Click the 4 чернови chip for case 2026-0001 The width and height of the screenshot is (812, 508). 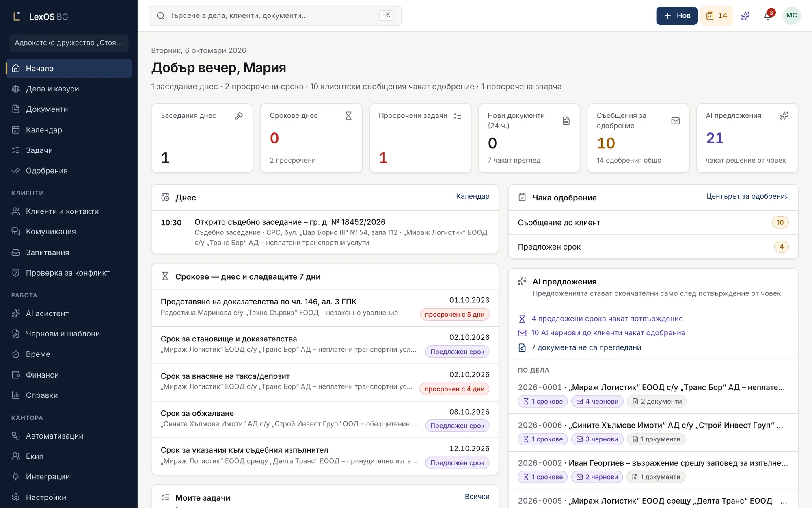pos(597,401)
